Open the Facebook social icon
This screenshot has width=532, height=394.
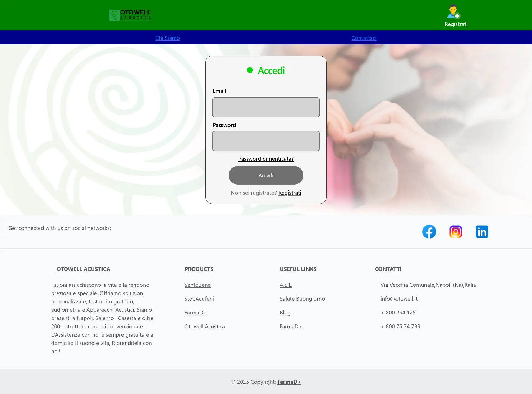(x=429, y=232)
